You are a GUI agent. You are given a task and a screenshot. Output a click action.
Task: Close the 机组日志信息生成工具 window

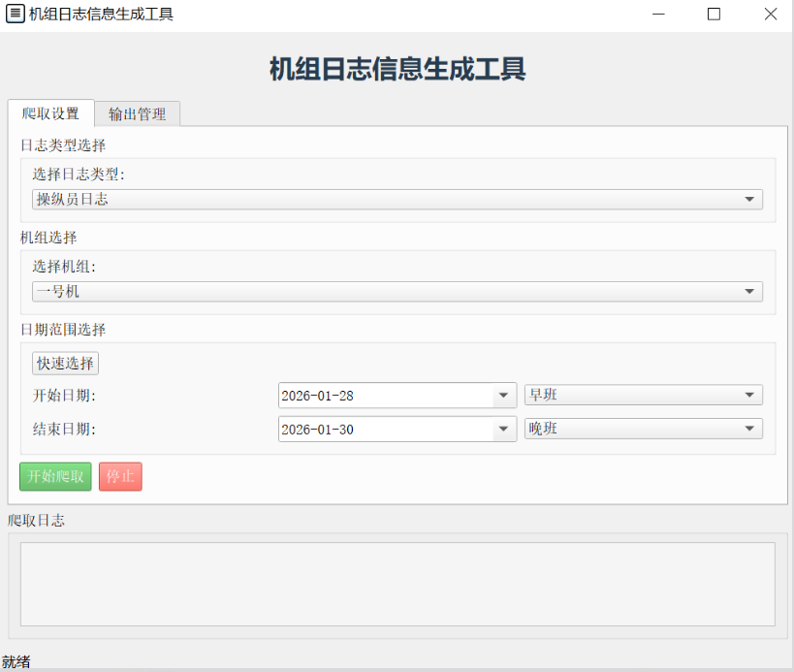coord(770,15)
